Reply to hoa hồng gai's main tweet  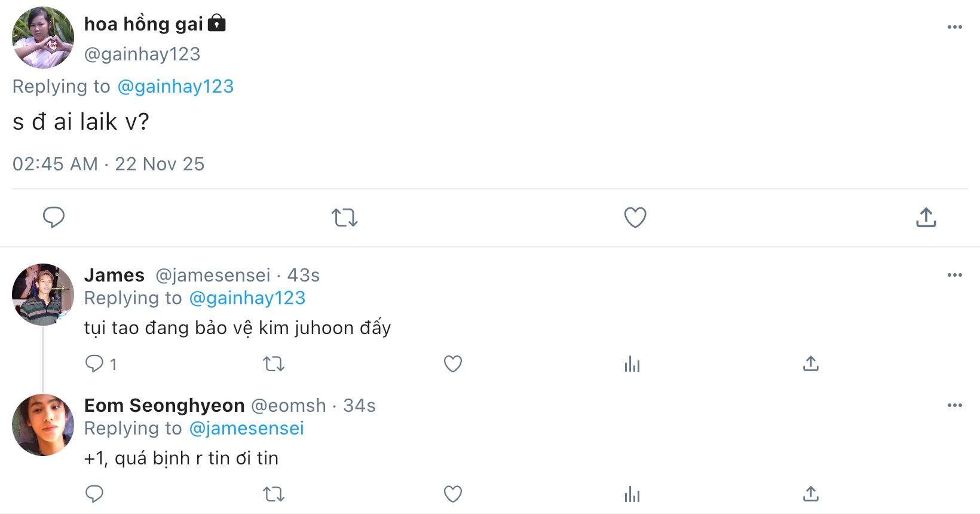(x=53, y=217)
